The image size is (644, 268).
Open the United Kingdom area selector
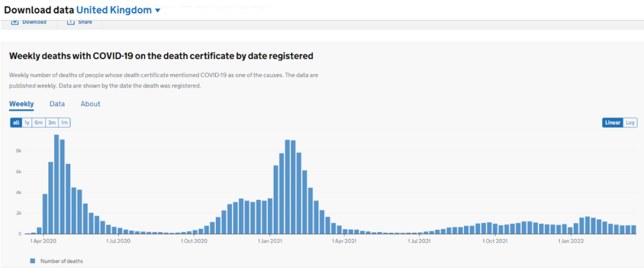(113, 10)
